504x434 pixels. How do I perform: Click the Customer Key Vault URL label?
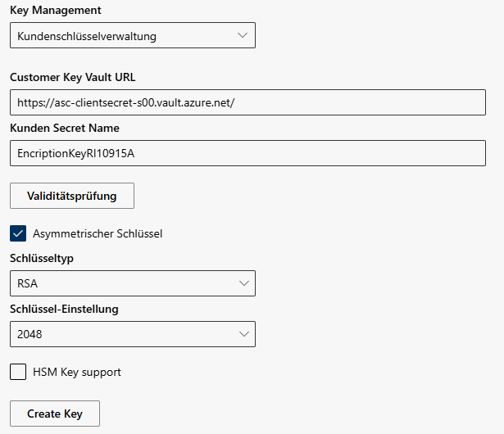73,77
